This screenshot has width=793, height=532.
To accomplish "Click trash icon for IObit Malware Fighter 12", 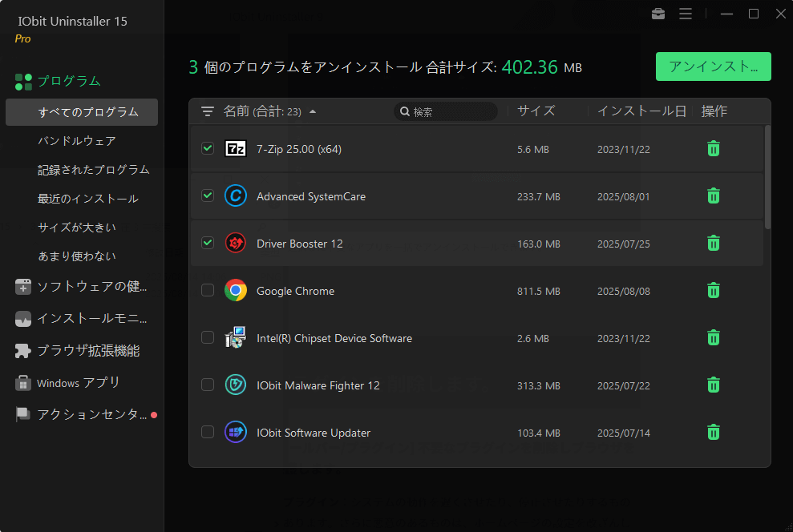I will [x=713, y=385].
